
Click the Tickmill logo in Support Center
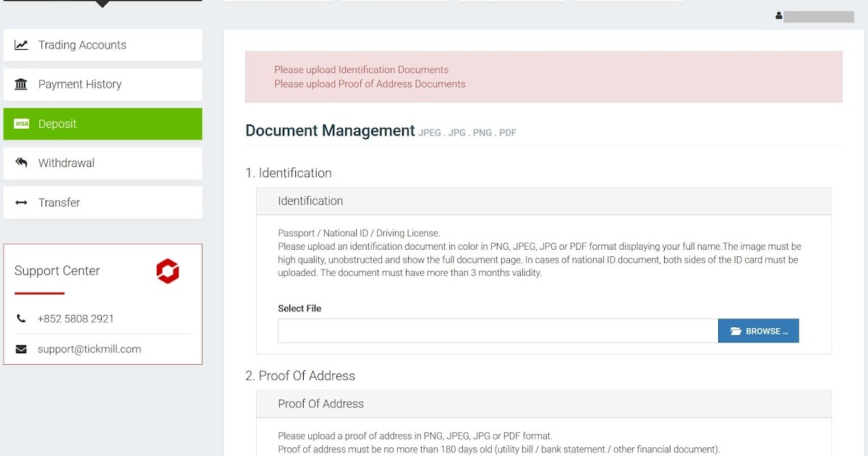click(x=168, y=271)
